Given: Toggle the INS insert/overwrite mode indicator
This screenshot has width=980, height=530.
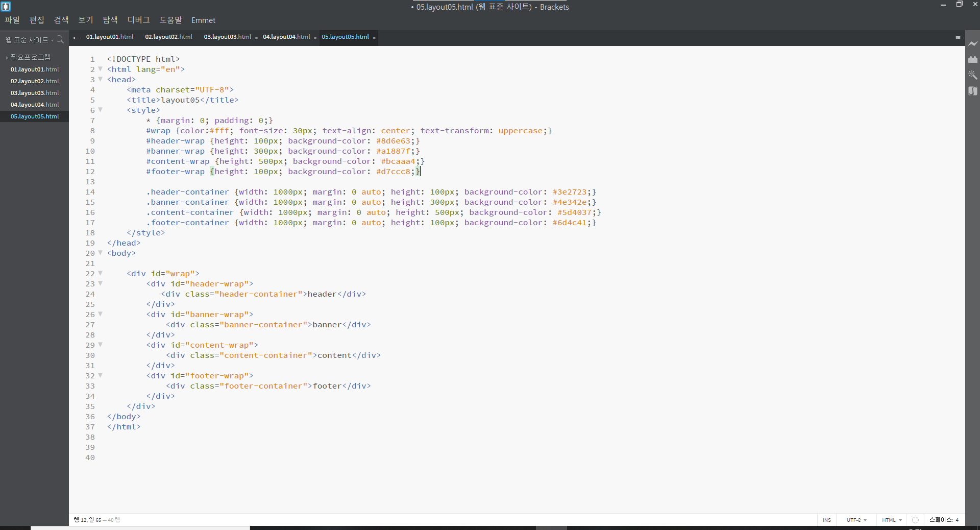Looking at the screenshot, I should (827, 520).
